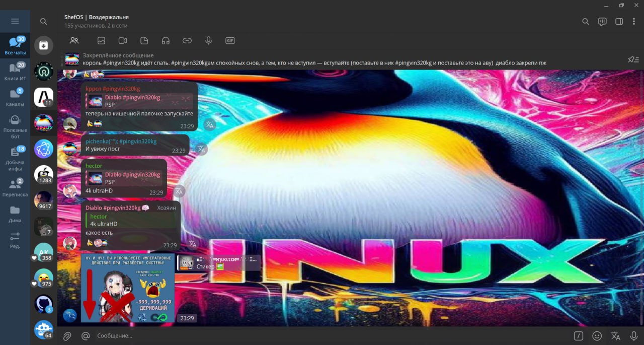Open the NixOS meme image thumbnail
The image size is (644, 345).
[x=128, y=288]
